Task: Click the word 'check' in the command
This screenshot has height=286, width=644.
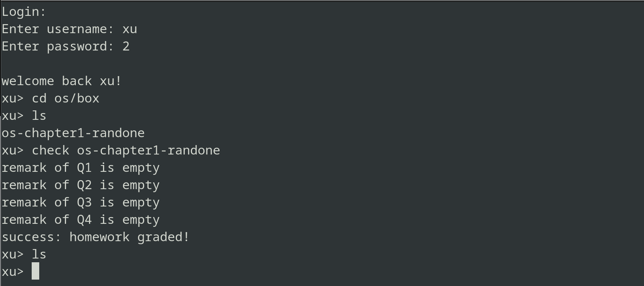Action: (51, 150)
